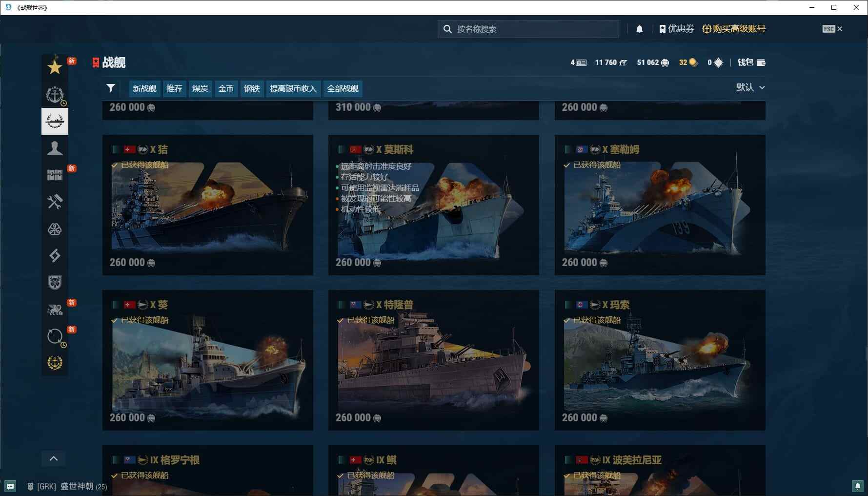Open the sort dropdown labeled 默认
The image size is (868, 496).
750,87
